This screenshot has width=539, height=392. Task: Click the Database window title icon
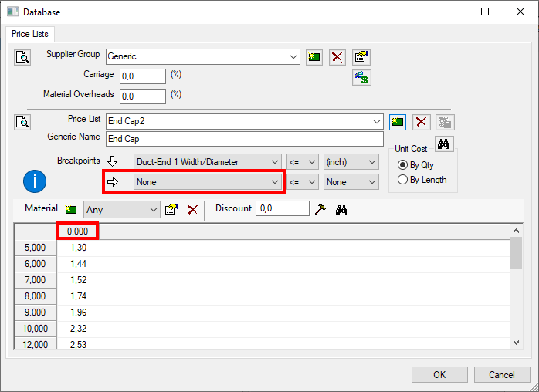coord(13,12)
